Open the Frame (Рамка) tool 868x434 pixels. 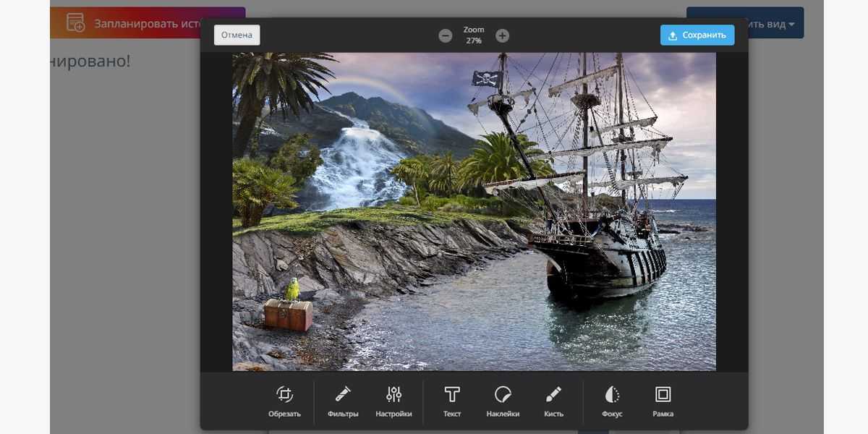pyautogui.click(x=663, y=401)
